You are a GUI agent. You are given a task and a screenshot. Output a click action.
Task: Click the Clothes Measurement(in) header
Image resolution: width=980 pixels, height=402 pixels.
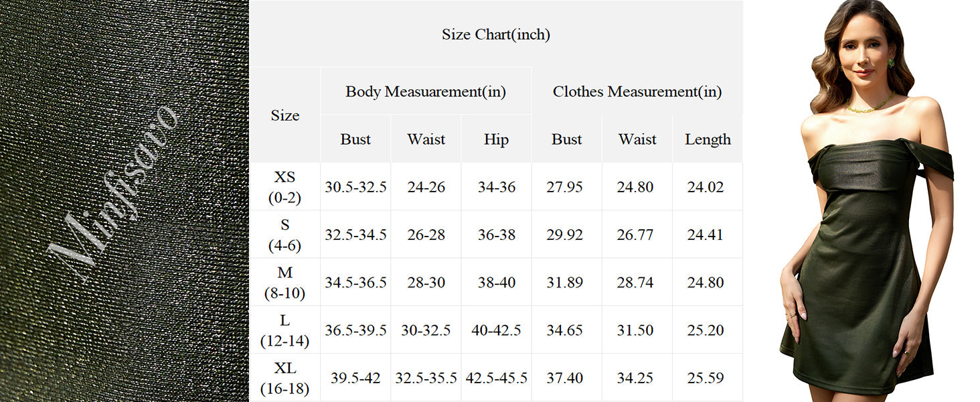coord(637,92)
